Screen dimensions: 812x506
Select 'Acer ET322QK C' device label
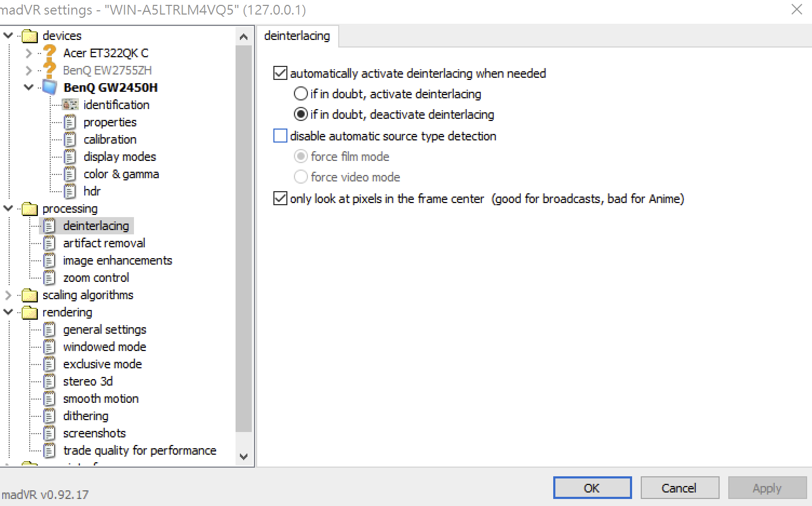click(106, 53)
